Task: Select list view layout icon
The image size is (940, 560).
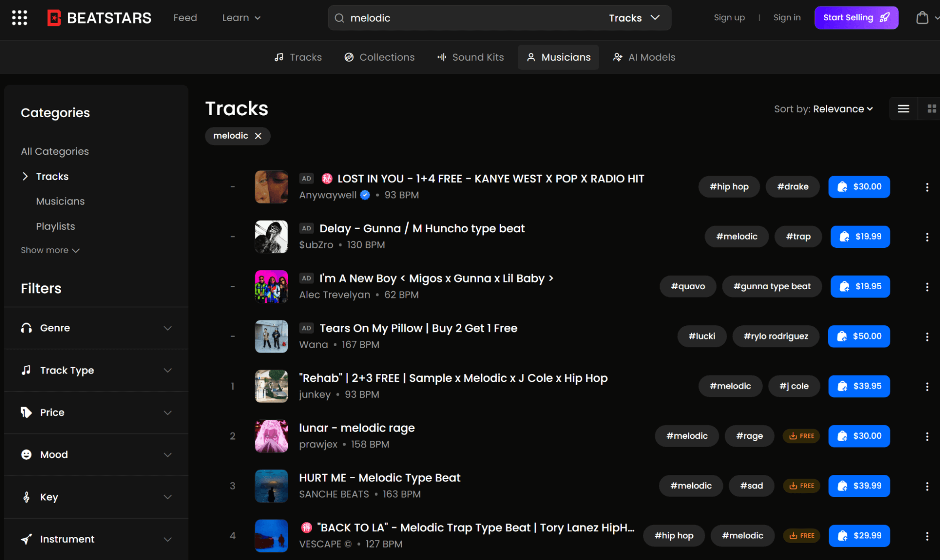Action: coord(903,109)
